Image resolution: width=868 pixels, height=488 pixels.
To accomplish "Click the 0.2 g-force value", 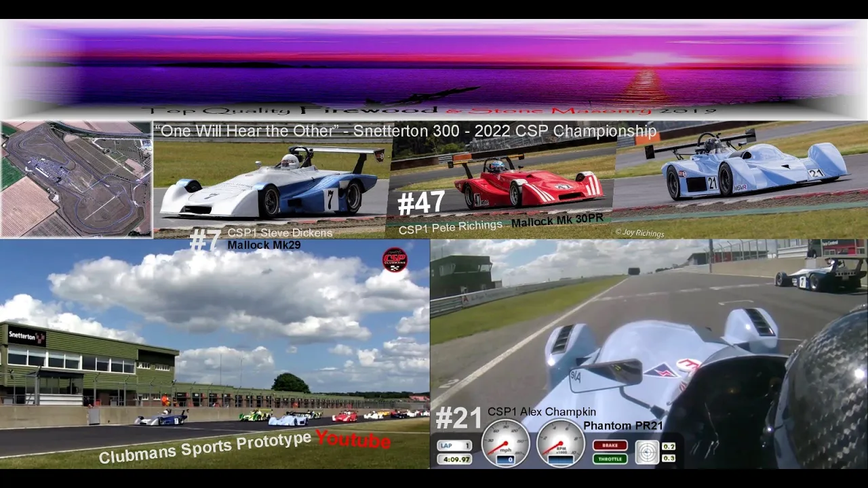I will tap(669, 446).
